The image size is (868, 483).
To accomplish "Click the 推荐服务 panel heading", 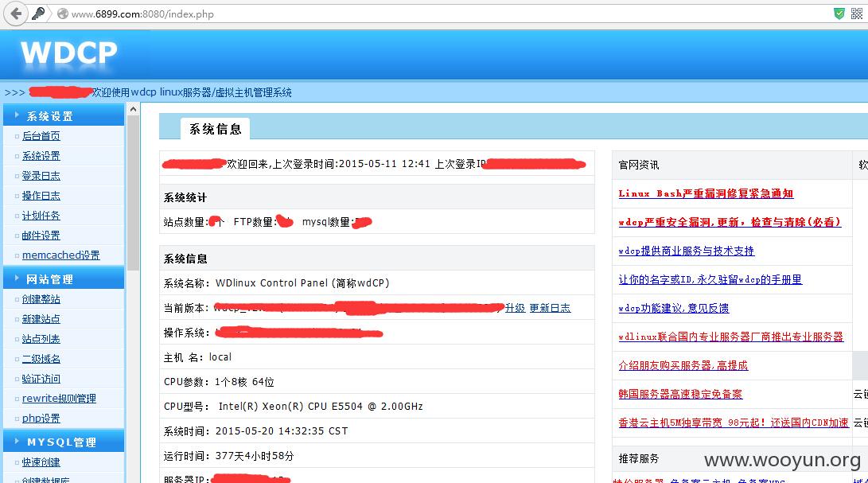I will tap(639, 458).
